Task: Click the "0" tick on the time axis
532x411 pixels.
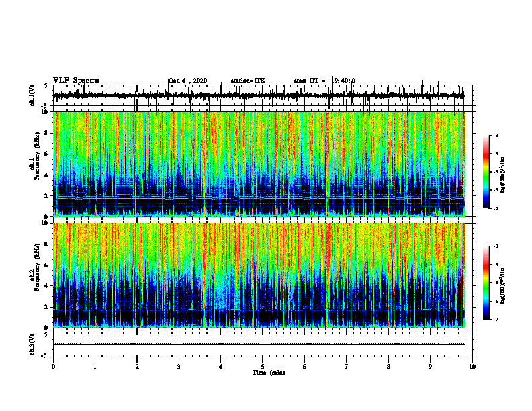Action: tap(53, 367)
